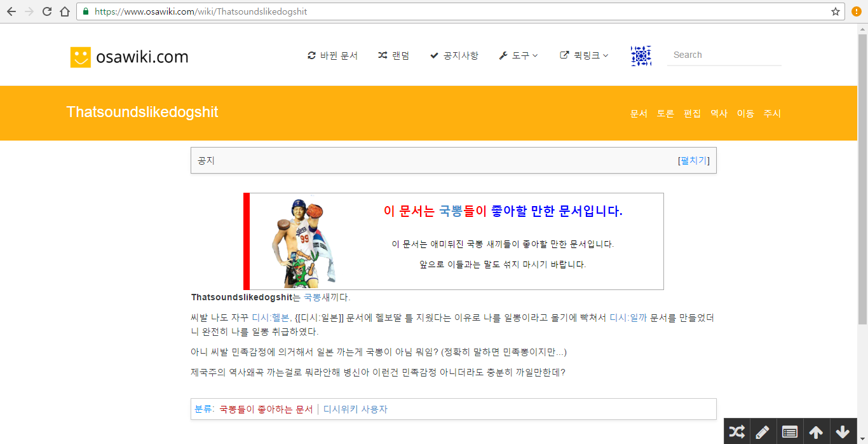
Task: Open the 역사 tab
Action: 719,114
